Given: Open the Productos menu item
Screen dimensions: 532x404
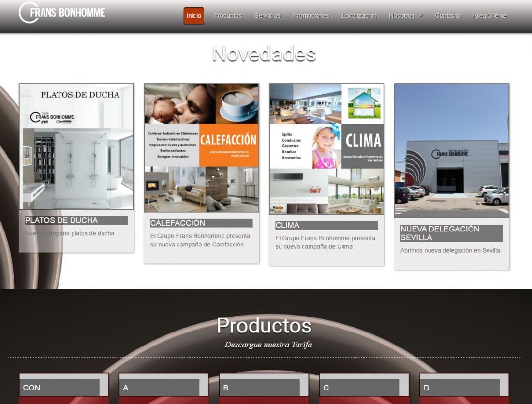Looking at the screenshot, I should point(228,16).
